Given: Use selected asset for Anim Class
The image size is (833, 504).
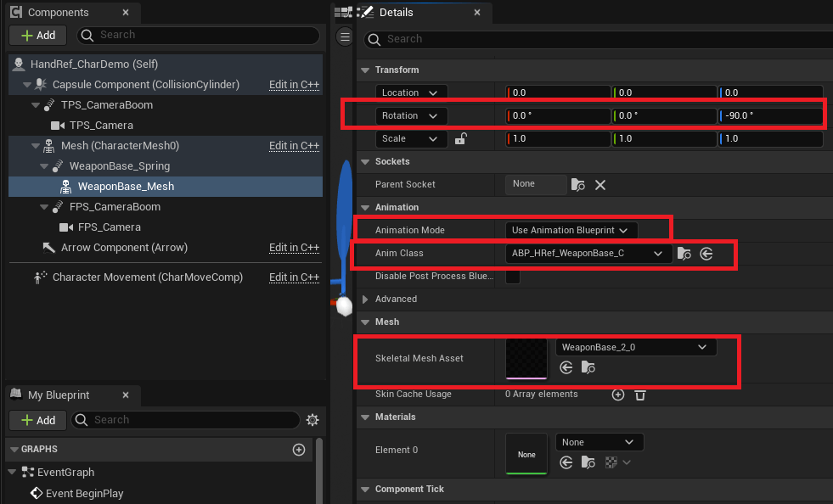Looking at the screenshot, I should pyautogui.click(x=706, y=254).
